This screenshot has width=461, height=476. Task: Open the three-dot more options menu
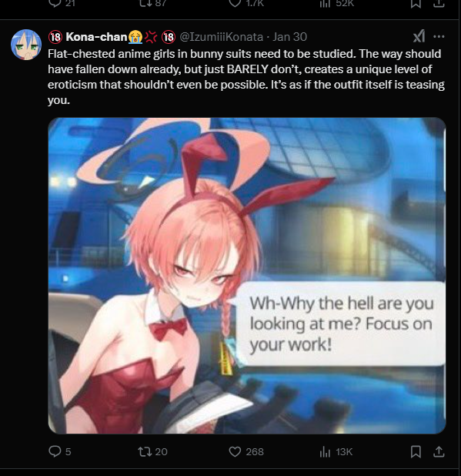point(439,37)
